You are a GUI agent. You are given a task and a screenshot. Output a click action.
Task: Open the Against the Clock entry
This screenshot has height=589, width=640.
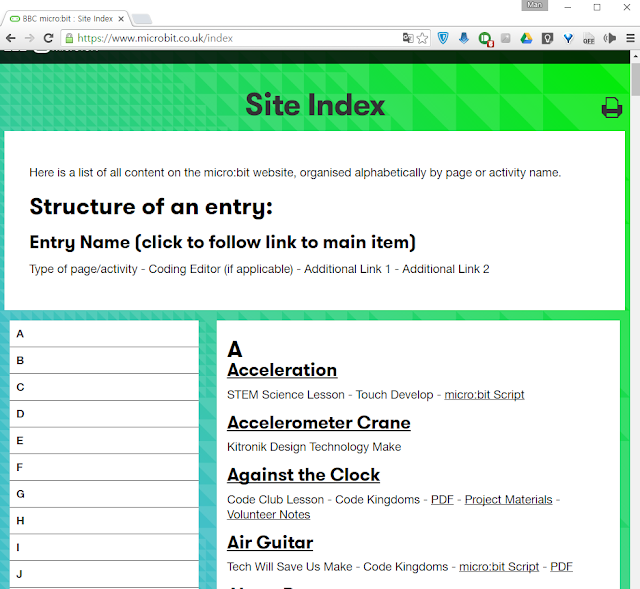click(303, 475)
